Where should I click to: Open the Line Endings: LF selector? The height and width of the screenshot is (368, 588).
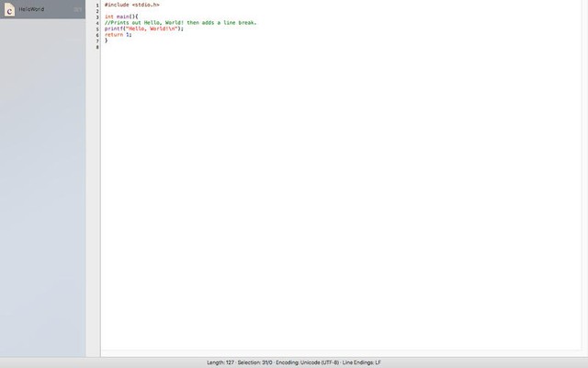(x=362, y=362)
